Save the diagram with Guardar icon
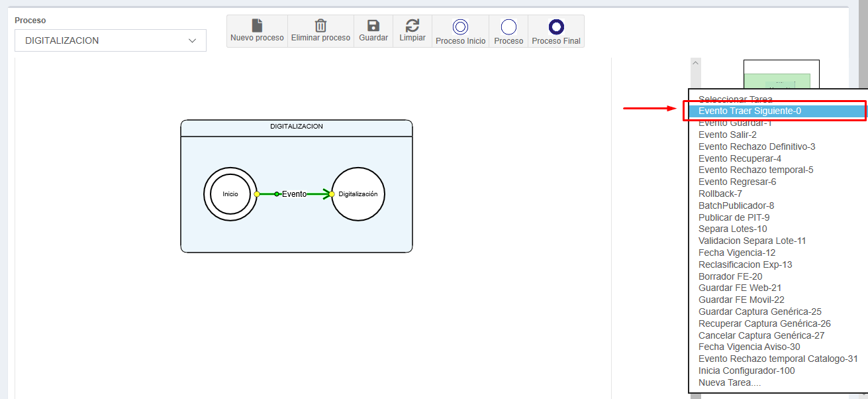The image size is (868, 399). click(x=373, y=26)
